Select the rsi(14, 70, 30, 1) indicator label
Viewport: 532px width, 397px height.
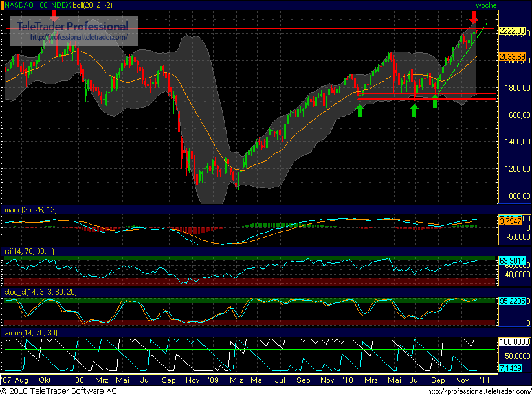click(29, 251)
